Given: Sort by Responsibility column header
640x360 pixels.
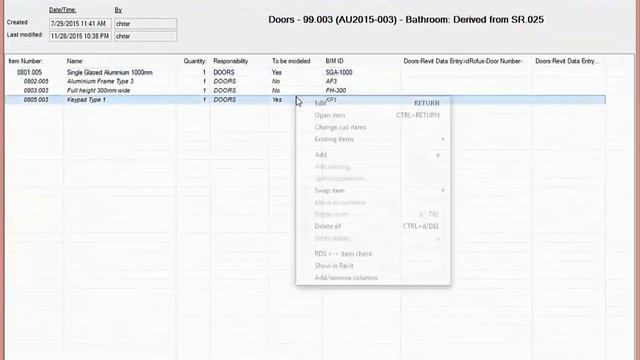Looking at the screenshot, I should tap(231, 61).
